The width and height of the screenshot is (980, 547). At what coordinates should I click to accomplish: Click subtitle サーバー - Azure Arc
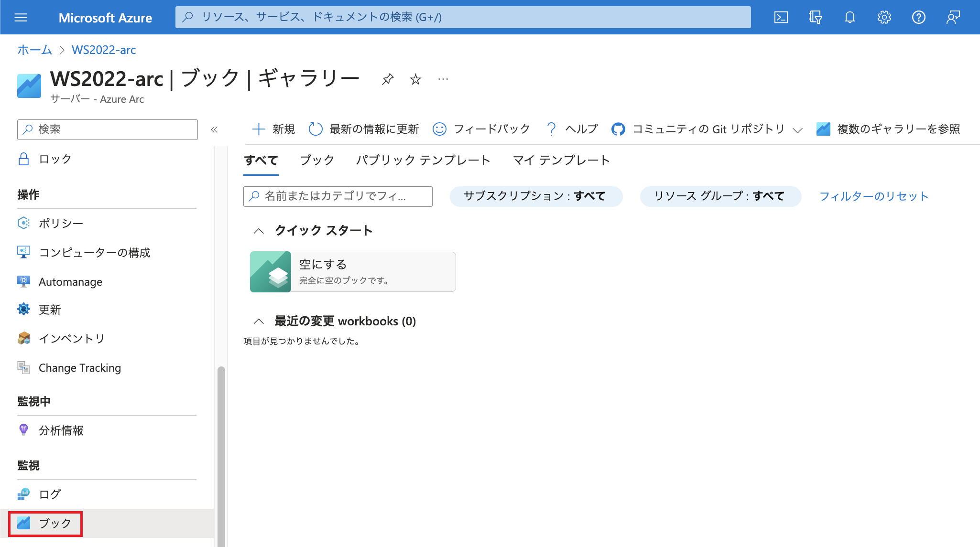tap(97, 99)
